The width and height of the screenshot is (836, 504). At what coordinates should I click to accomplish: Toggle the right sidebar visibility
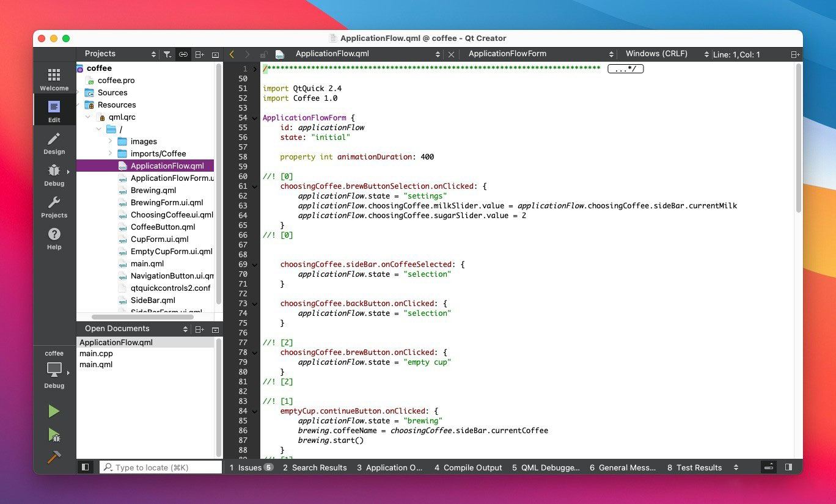click(788, 467)
